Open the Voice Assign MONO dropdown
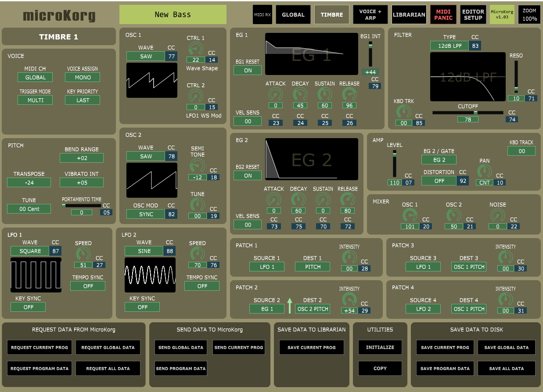This screenshot has width=543, height=392. [83, 77]
